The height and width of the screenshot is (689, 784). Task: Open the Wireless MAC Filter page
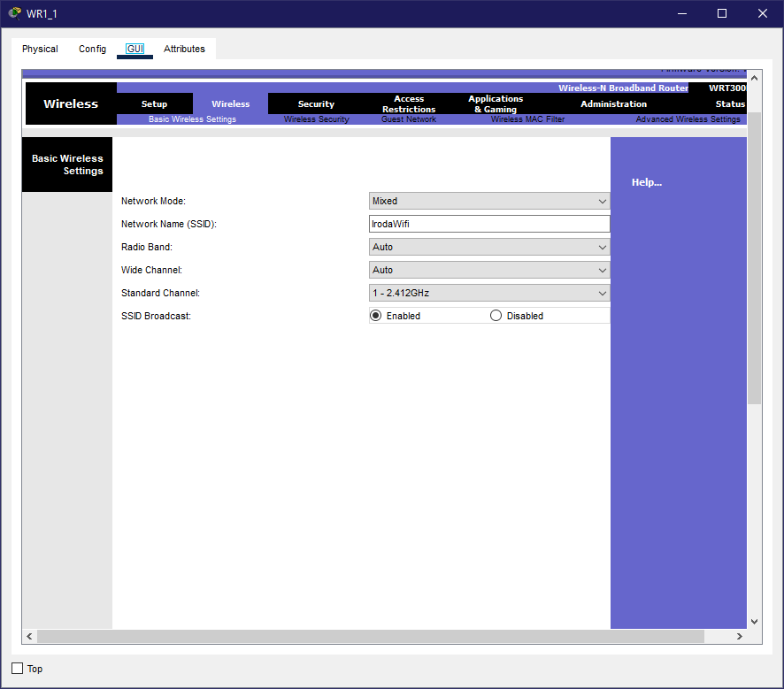(x=527, y=119)
